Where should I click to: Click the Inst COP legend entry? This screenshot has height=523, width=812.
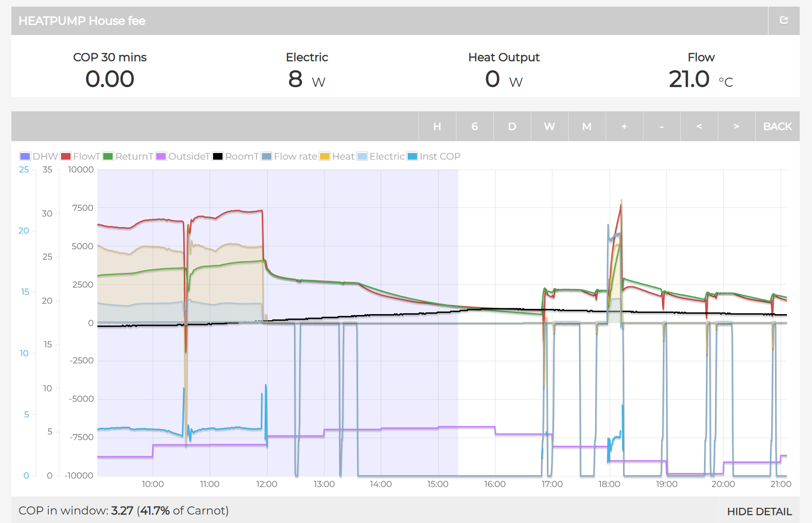coord(434,156)
